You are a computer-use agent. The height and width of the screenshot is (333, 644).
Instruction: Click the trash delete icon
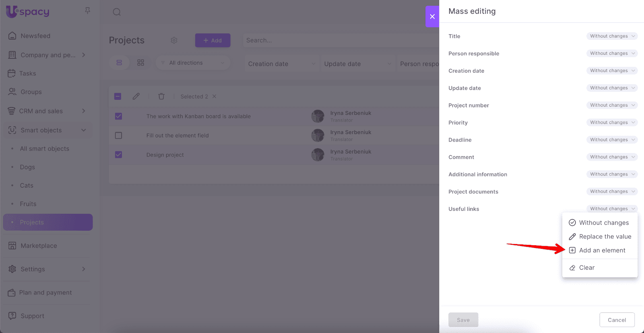point(161,96)
